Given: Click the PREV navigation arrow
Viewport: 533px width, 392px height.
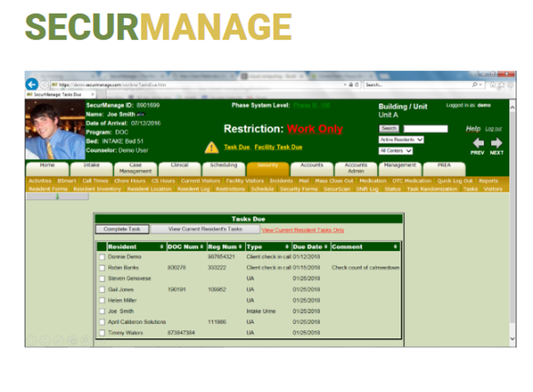Looking at the screenshot, I should tap(478, 142).
